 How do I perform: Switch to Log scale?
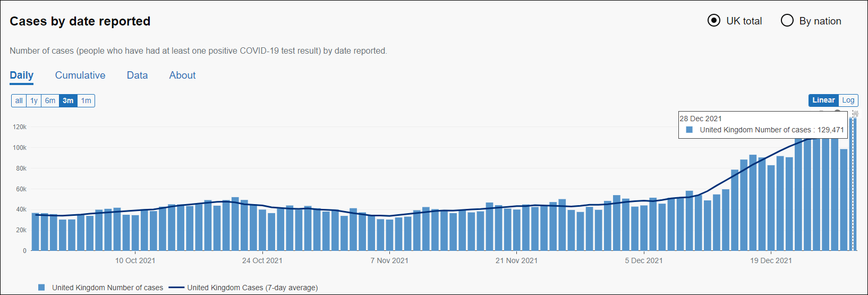pos(848,100)
